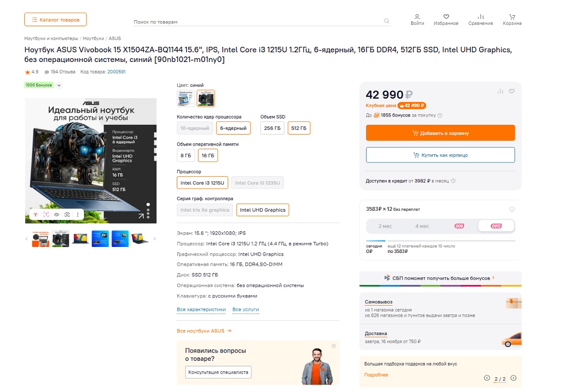
Task: Add product to comparison via bar-chart icon
Action: 500,91
